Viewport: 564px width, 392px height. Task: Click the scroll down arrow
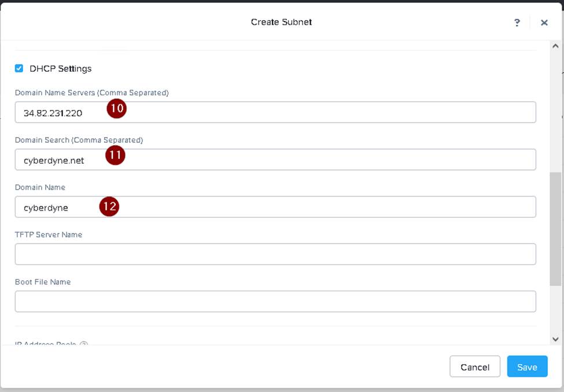click(555, 339)
